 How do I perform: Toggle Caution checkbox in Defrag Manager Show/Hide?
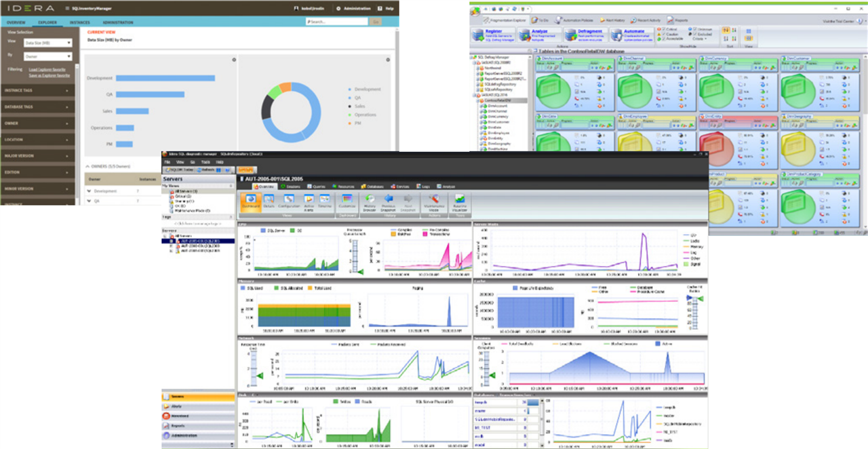pos(663,35)
